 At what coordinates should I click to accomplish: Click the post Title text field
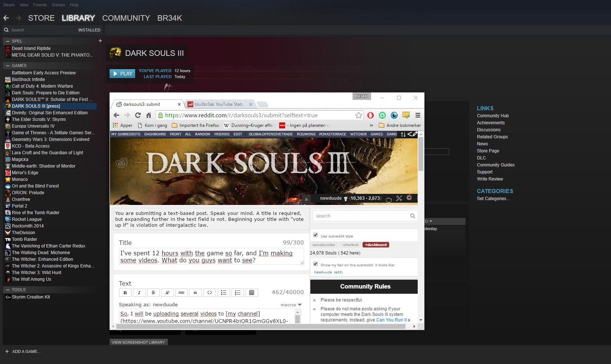click(211, 256)
